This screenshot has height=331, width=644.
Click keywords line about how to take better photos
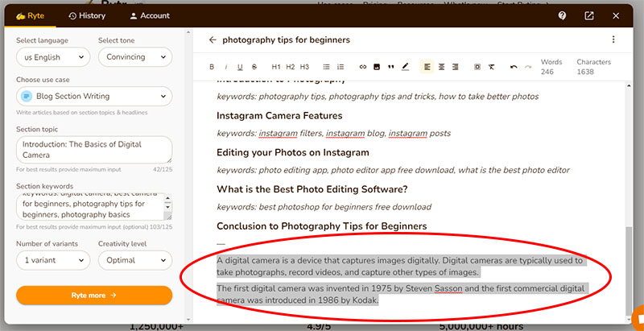(x=378, y=97)
